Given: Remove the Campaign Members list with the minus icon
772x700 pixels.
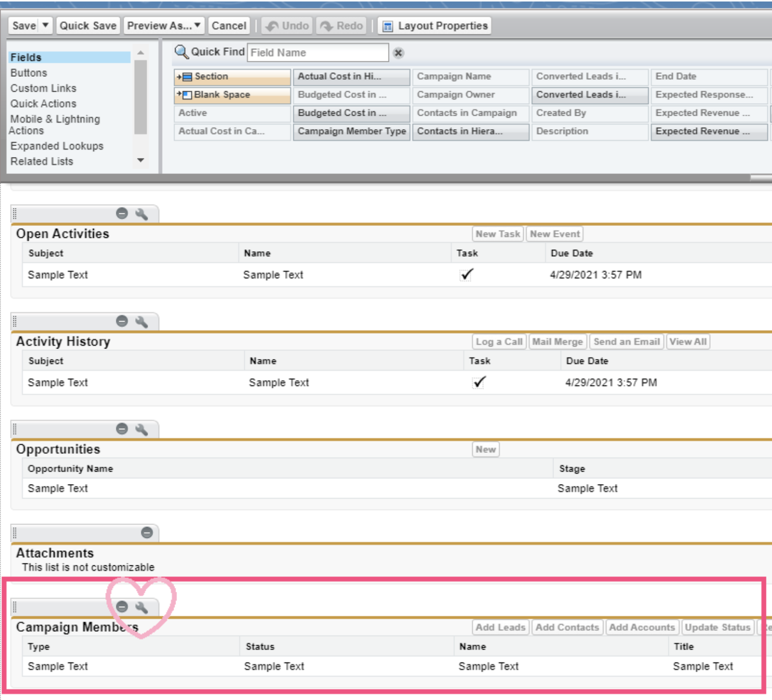Looking at the screenshot, I should pyautogui.click(x=122, y=606).
